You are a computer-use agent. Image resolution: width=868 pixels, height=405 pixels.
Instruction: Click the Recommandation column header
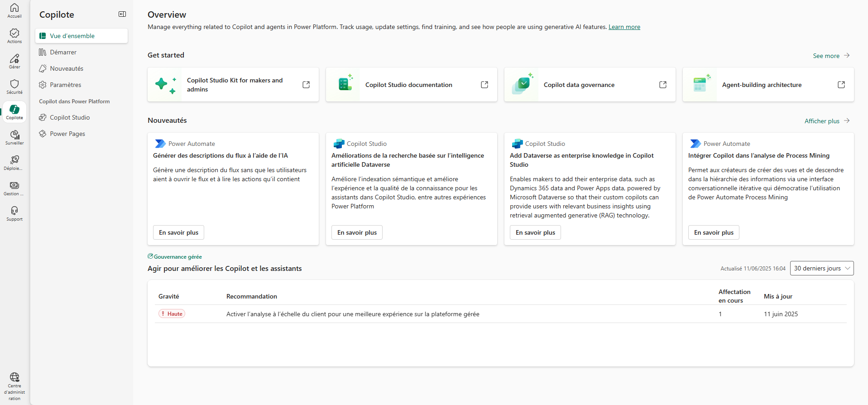[252, 296]
